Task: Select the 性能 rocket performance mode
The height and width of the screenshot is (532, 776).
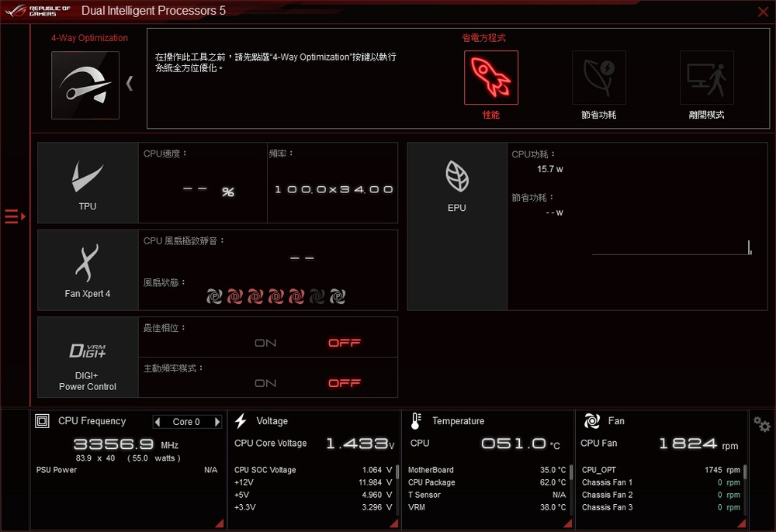Action: (x=491, y=78)
